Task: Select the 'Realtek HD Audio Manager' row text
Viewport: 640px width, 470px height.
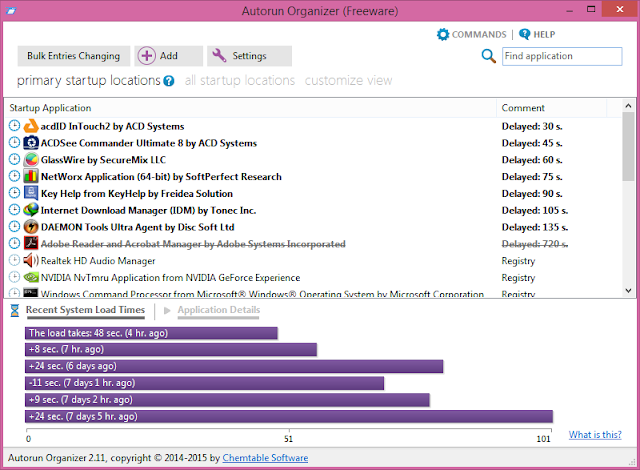Action: 98,261
